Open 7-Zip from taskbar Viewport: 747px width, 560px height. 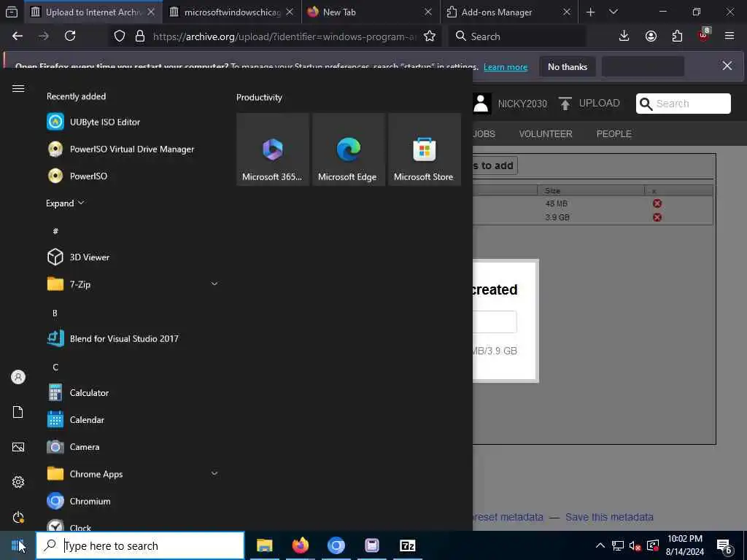407,545
